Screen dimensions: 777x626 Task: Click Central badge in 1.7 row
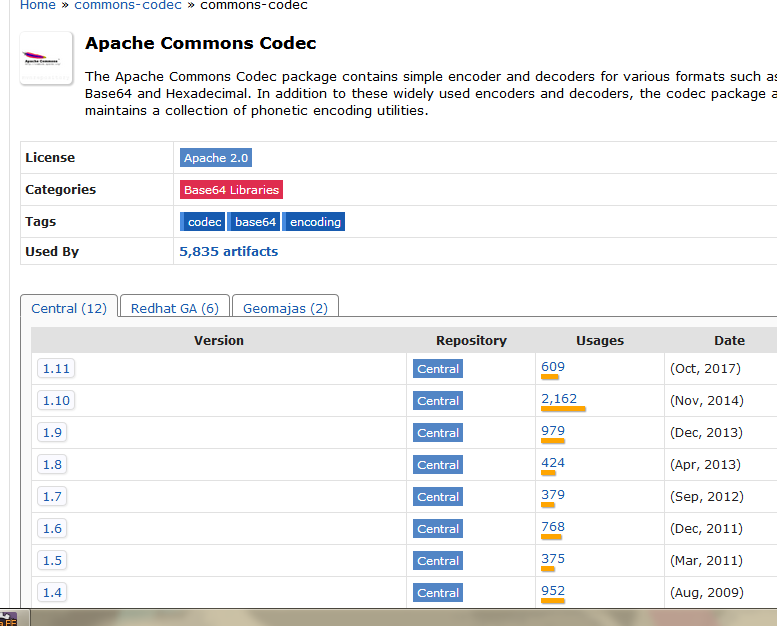tap(438, 497)
